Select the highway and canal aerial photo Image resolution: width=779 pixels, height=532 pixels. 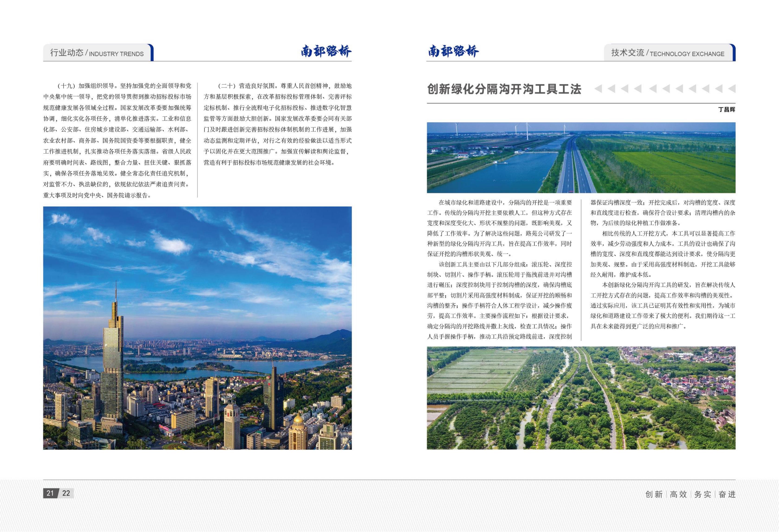(x=581, y=158)
